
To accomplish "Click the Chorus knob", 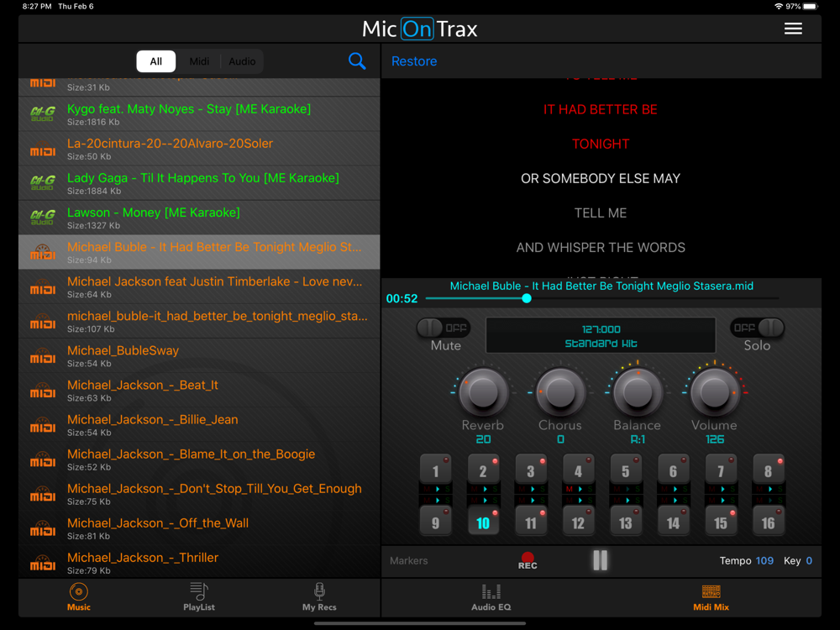I will [560, 392].
